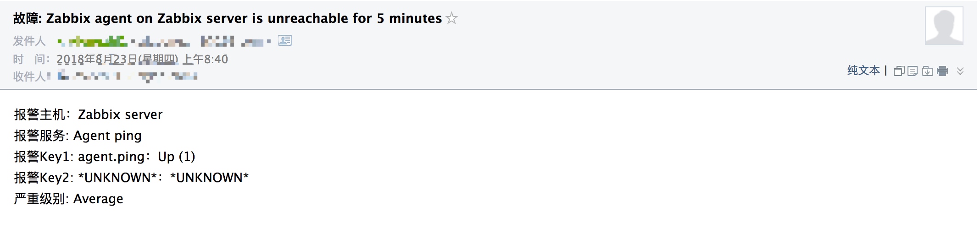This screenshot has height=228, width=980.
Task: Click the 严重级别 Average line
Action: point(68,199)
